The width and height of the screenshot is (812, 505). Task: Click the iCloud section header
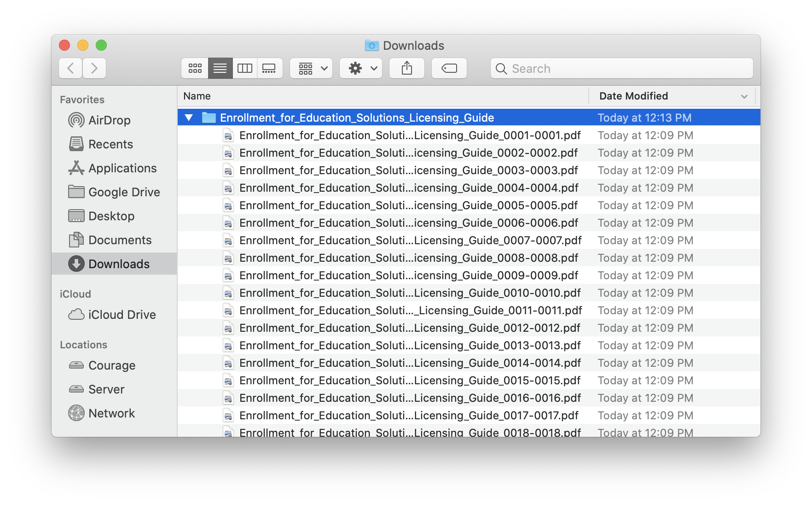click(75, 294)
